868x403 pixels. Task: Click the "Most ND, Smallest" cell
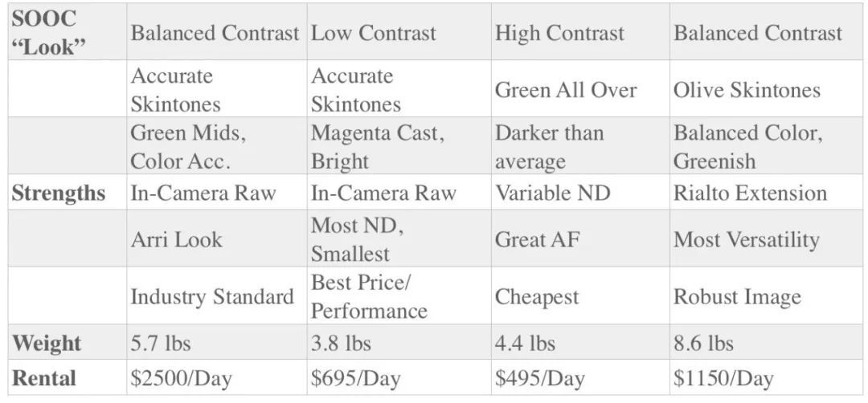[358, 239]
